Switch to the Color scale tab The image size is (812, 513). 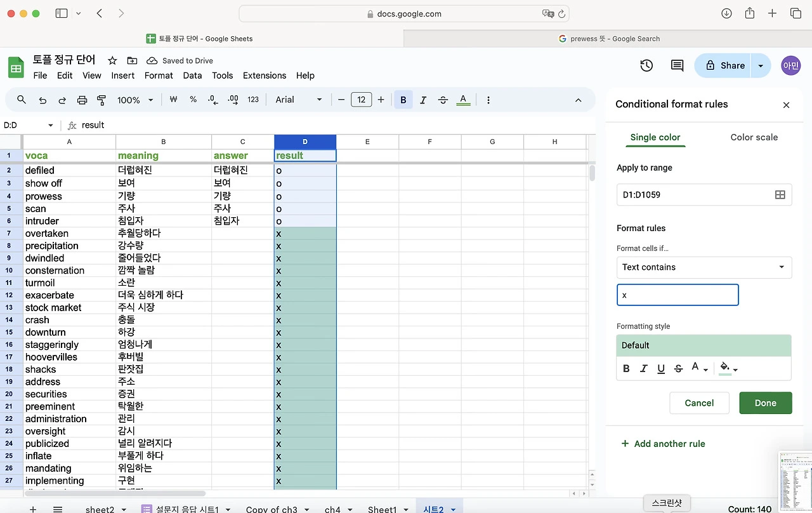point(754,137)
